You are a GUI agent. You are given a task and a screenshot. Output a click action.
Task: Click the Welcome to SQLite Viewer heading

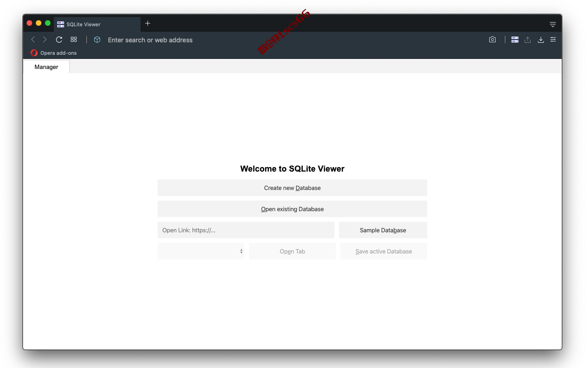point(292,169)
